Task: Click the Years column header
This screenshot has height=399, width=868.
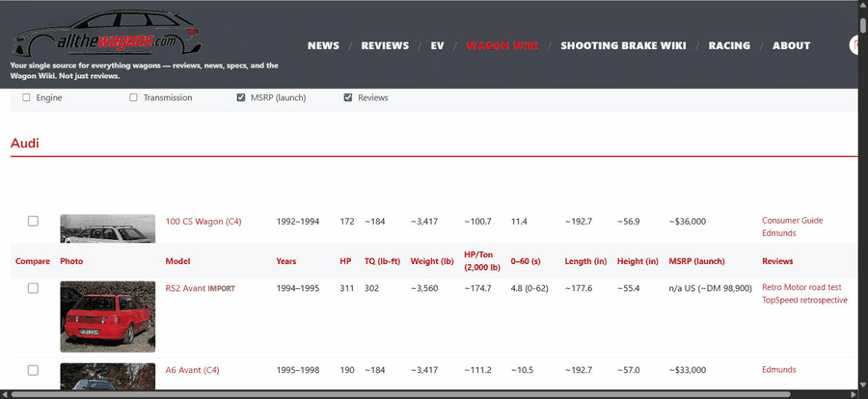Action: coord(286,261)
